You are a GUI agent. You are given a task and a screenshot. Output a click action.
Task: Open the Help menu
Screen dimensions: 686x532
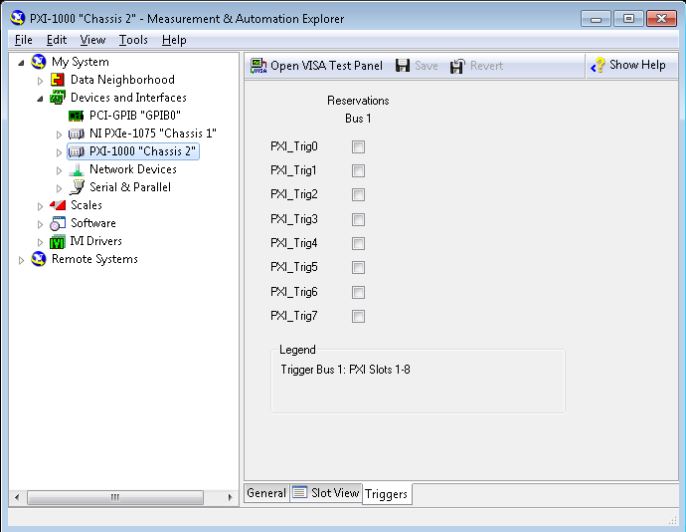[x=174, y=40]
